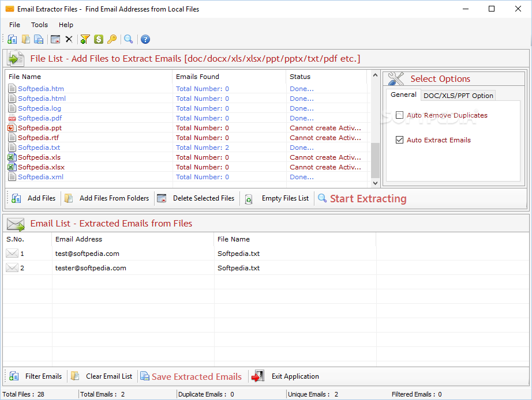Enable Auto Remove Duplicates checkbox
Screen dimensions: 532x400
point(400,115)
